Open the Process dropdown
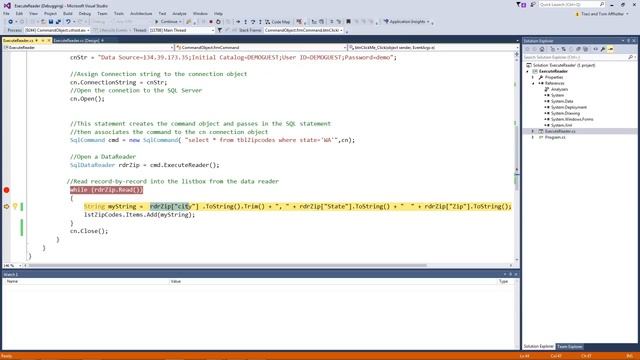Image resolution: width=640 pixels, height=360 pixels. tap(57, 30)
